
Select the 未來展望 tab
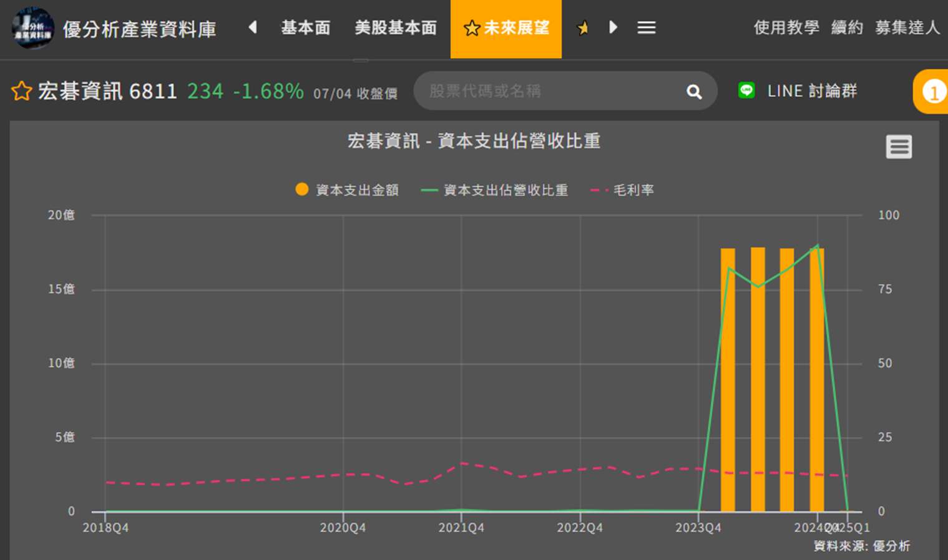(506, 29)
